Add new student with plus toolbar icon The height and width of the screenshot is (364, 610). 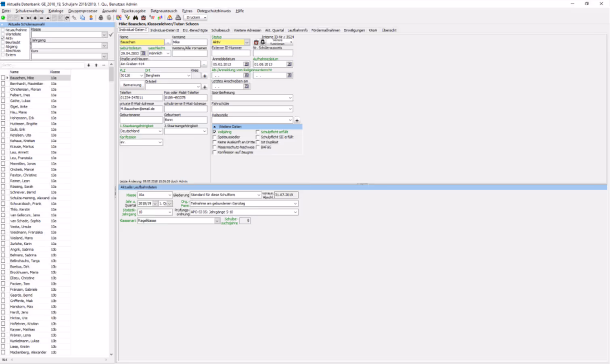pos(35,18)
